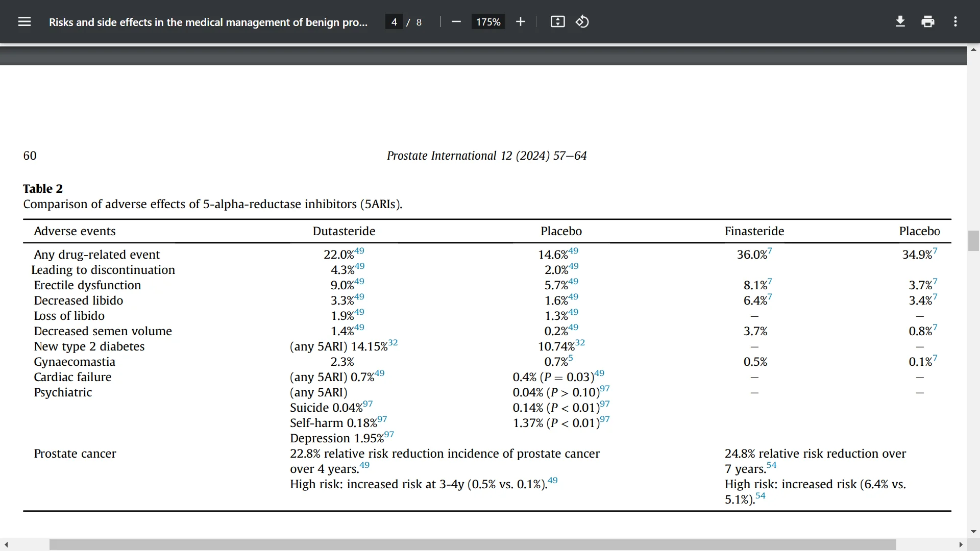Screen dimensions: 980x551
Task: Click the 'Table 2' heading
Action: click(43, 189)
